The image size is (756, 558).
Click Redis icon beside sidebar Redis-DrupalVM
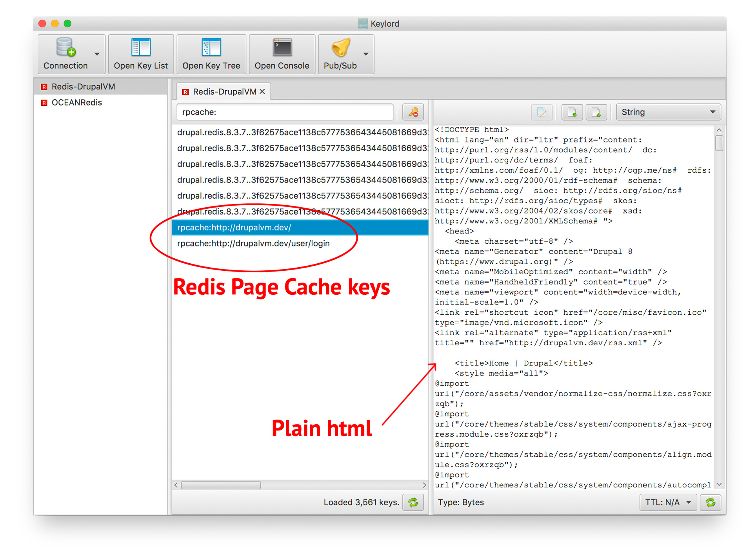tap(44, 87)
